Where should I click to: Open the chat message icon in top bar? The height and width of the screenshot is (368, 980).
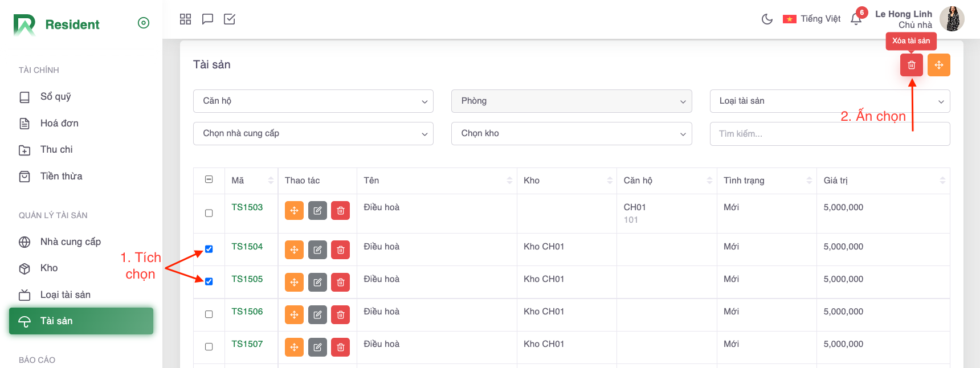(207, 19)
